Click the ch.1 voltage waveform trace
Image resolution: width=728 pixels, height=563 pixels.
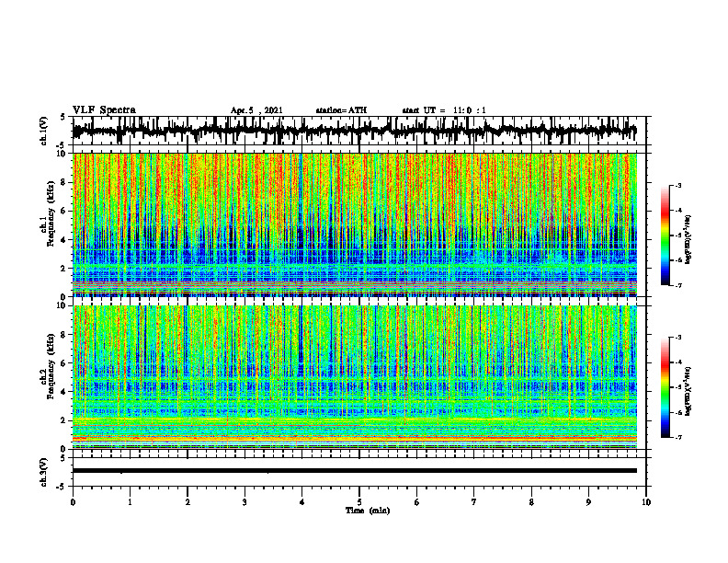[354, 131]
